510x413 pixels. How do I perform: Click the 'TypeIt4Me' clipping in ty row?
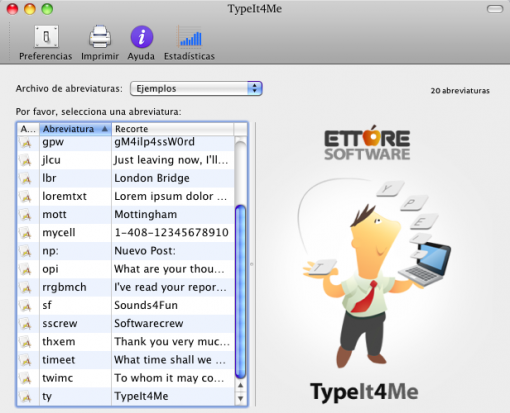(141, 396)
